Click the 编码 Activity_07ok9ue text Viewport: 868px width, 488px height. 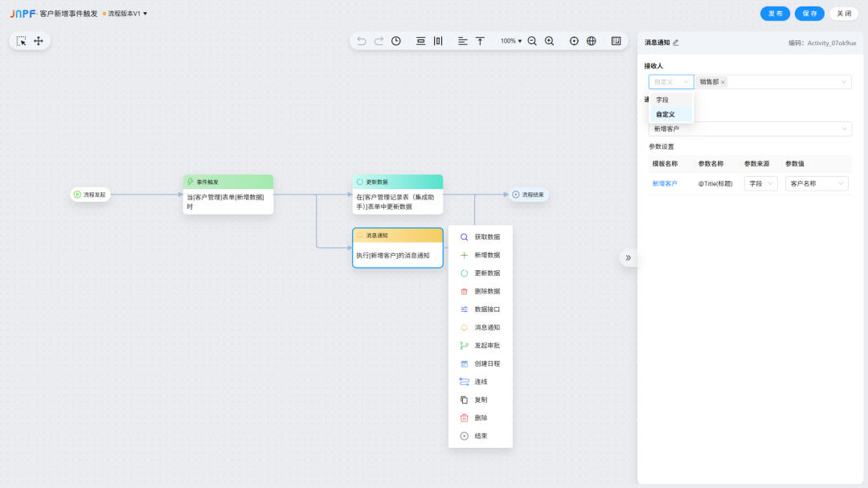[822, 43]
